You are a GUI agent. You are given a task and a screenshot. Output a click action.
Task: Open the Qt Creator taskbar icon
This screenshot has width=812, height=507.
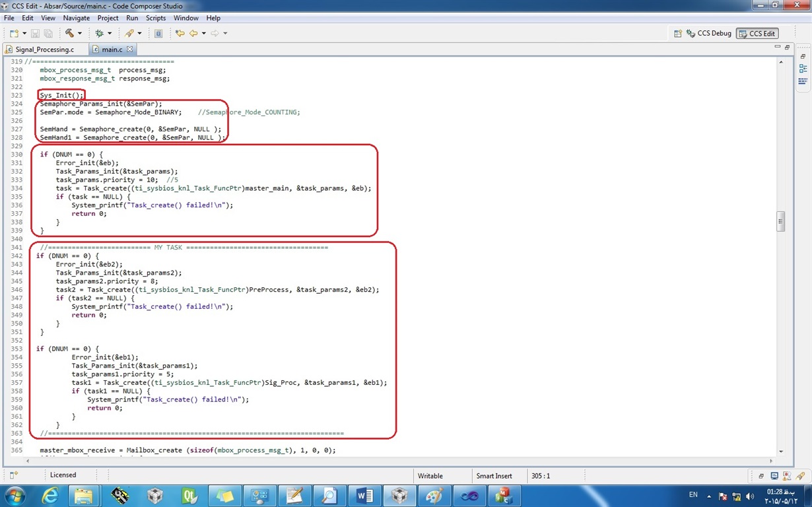pyautogui.click(x=191, y=495)
